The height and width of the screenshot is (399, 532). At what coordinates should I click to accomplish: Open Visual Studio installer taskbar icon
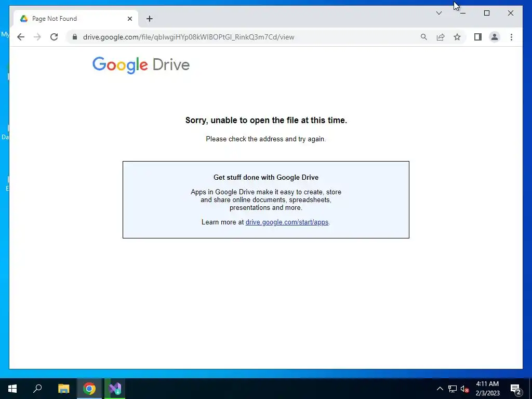[x=115, y=389]
